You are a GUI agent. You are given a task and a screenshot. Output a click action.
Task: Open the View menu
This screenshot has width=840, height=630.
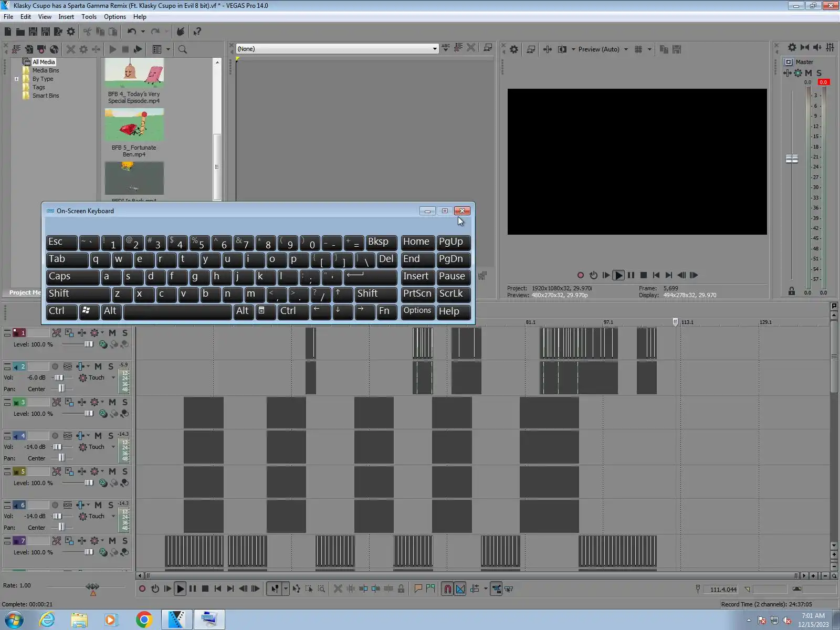tap(45, 17)
